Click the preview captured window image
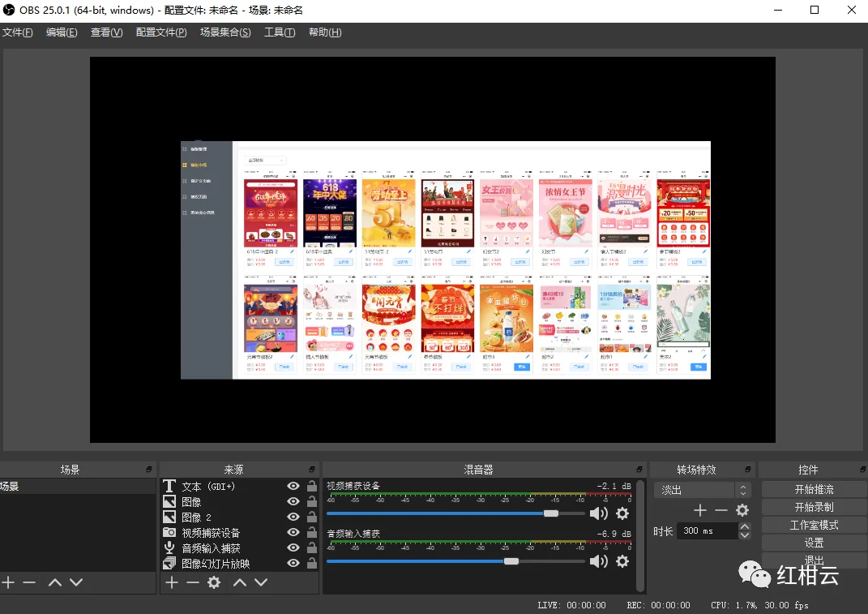Viewport: 868px width, 614px height. coord(446,260)
